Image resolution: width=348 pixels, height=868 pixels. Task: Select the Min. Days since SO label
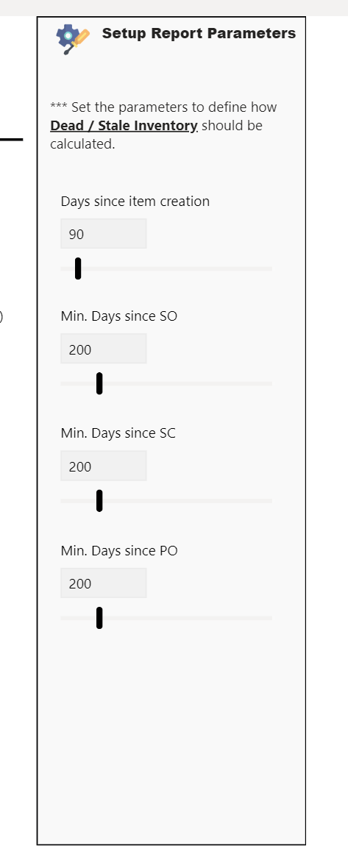[119, 316]
